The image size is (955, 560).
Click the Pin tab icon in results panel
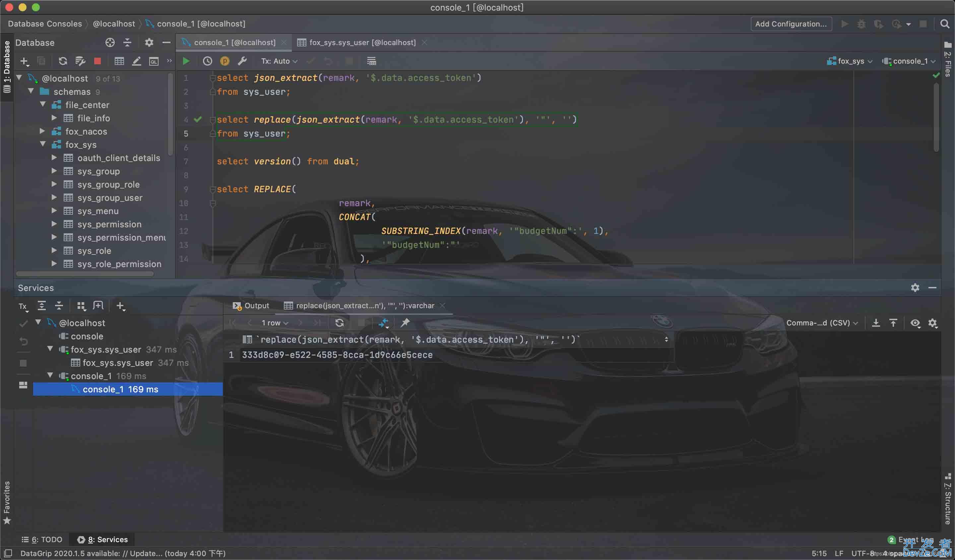click(406, 323)
